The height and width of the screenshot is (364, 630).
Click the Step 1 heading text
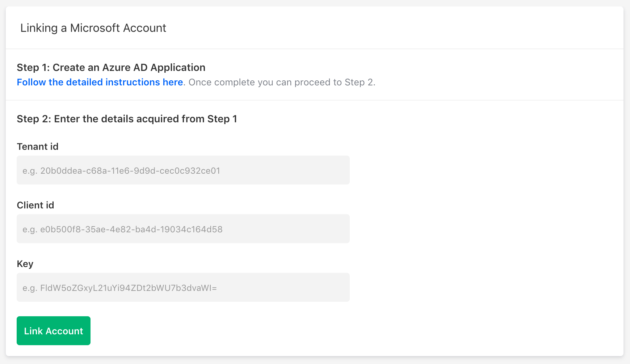(111, 67)
